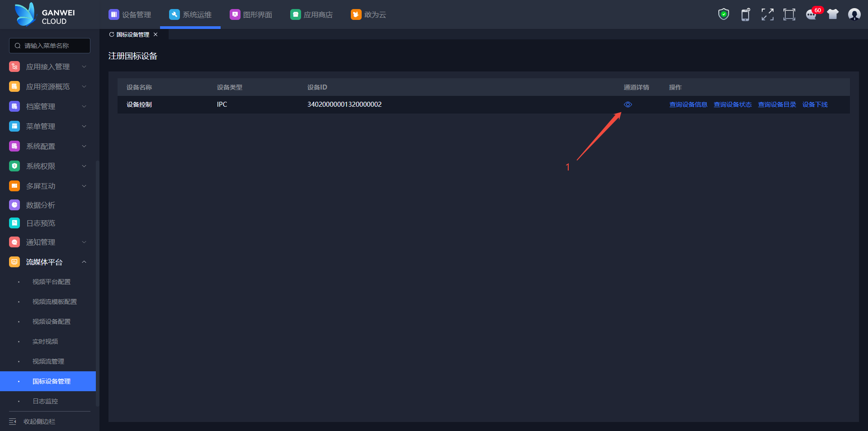Click the 注册国标设备 page heading
Image resolution: width=868 pixels, height=431 pixels.
pyautogui.click(x=133, y=56)
